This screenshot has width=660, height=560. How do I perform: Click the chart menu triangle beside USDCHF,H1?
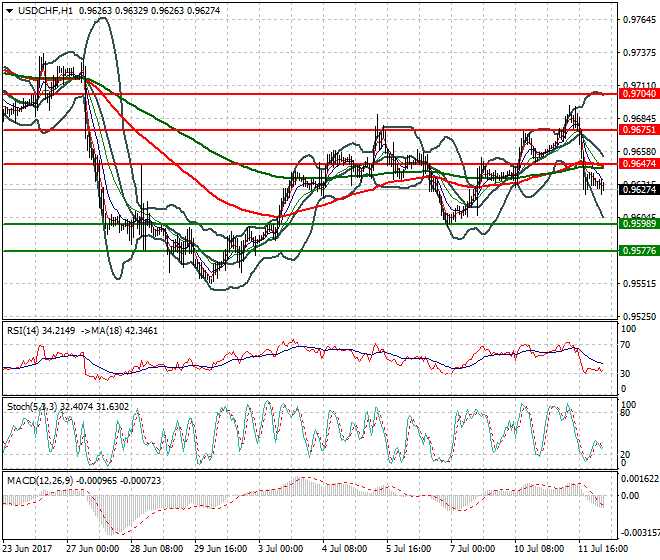(x=9, y=11)
